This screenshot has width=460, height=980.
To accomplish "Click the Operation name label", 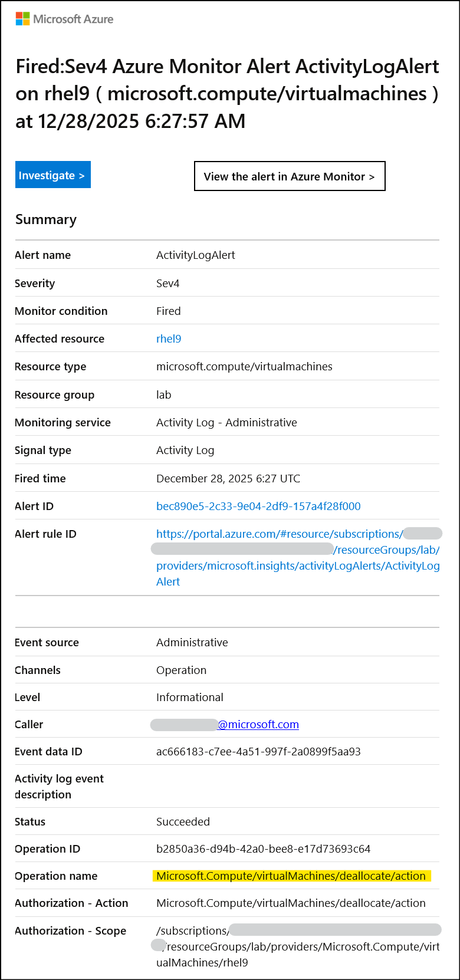I will pos(56,876).
